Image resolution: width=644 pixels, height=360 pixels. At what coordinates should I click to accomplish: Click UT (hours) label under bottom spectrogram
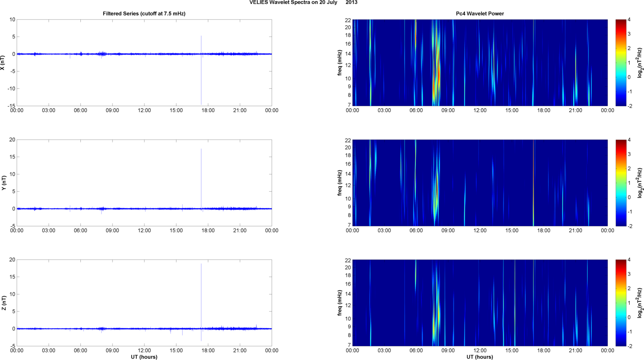coord(479,357)
